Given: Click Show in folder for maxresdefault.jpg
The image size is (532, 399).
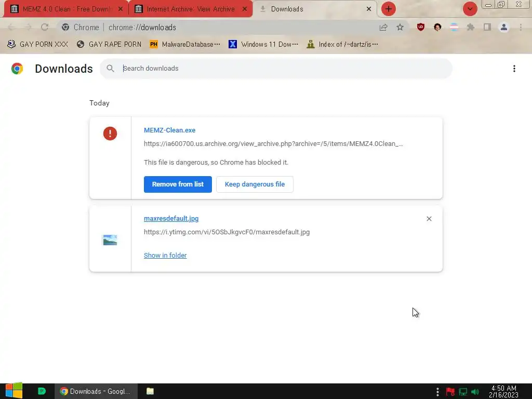Looking at the screenshot, I should (x=165, y=256).
